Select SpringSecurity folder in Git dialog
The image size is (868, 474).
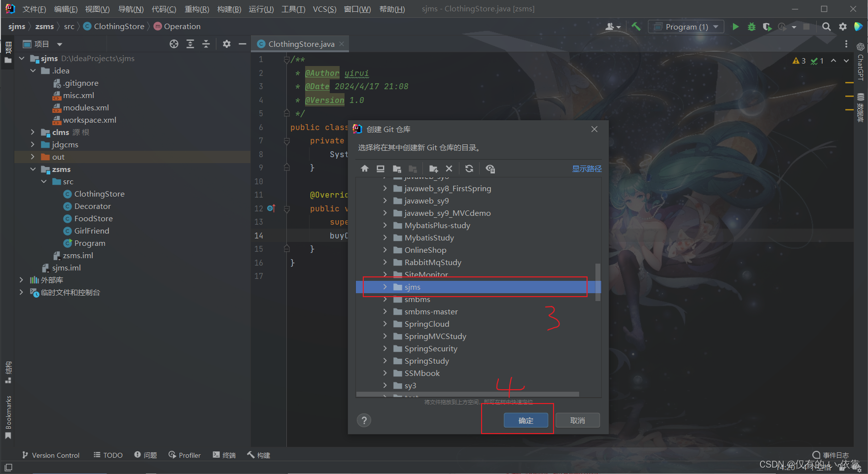431,348
